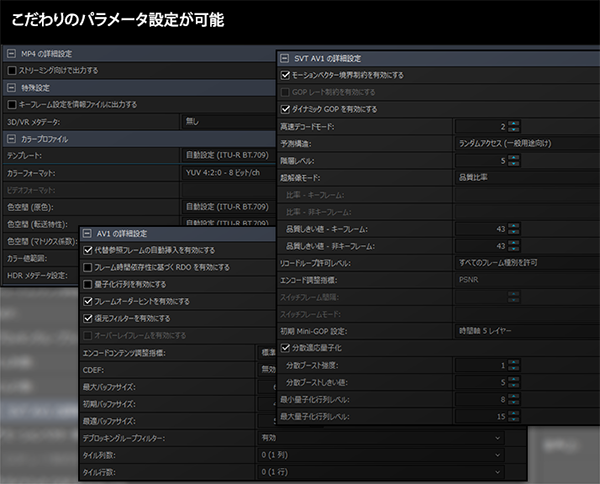Open the CDEF dropdown
The height and width of the screenshot is (484, 600).
(x=267, y=370)
